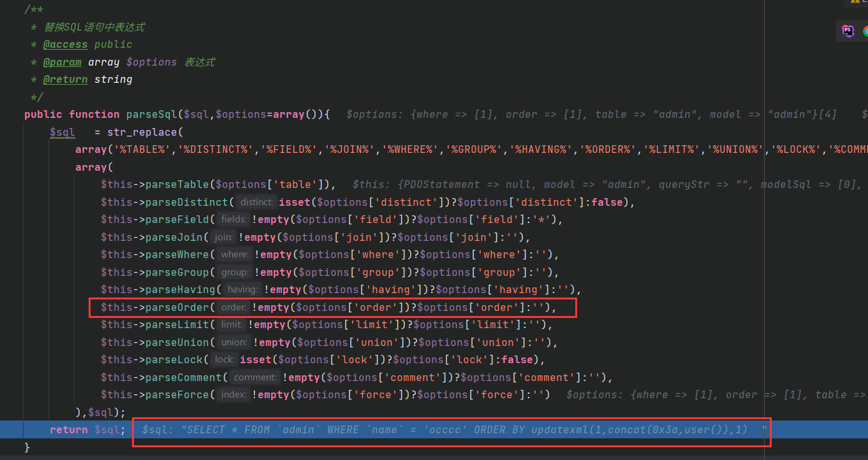Click the parseJoin method call
868x460 pixels.
(x=174, y=238)
